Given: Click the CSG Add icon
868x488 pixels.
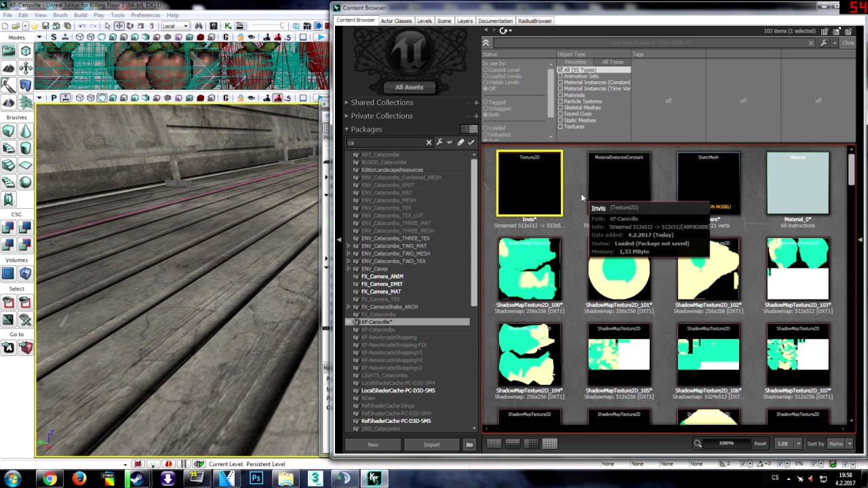Looking at the screenshot, I should click(9, 229).
